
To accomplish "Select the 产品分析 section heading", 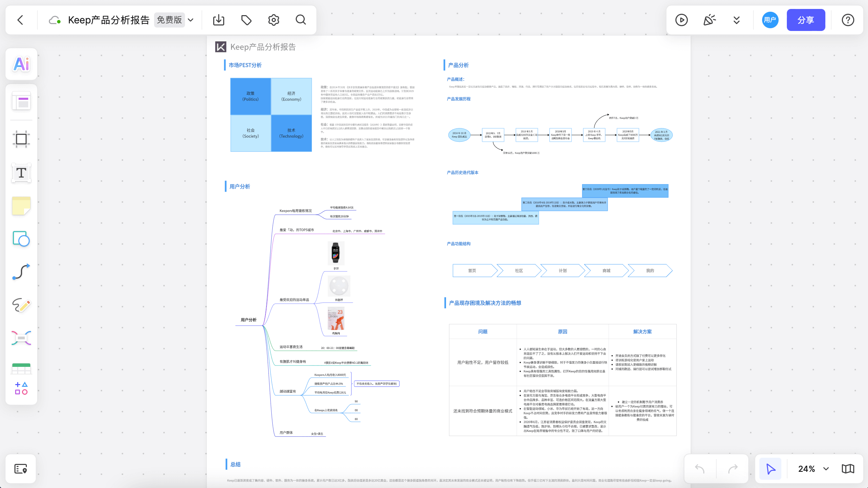I will (x=458, y=65).
